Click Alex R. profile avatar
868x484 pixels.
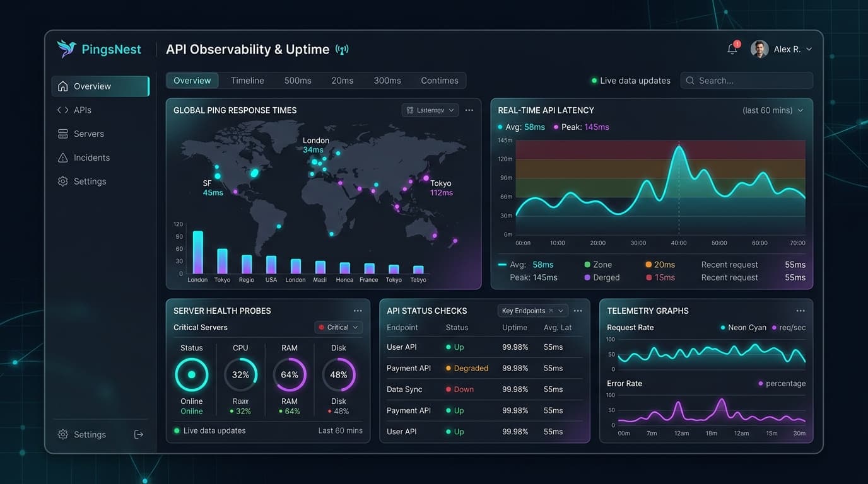(x=759, y=49)
